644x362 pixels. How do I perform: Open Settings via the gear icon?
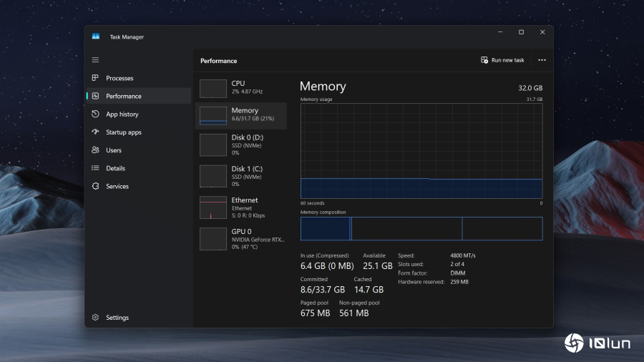click(x=95, y=318)
